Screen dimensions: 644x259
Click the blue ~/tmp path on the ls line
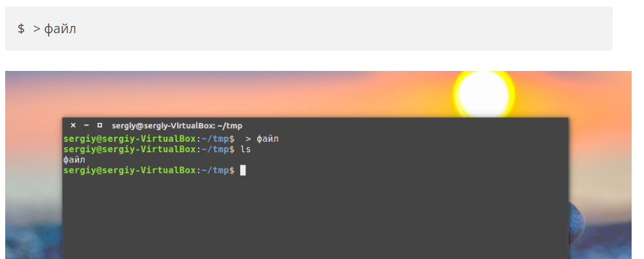(215, 150)
